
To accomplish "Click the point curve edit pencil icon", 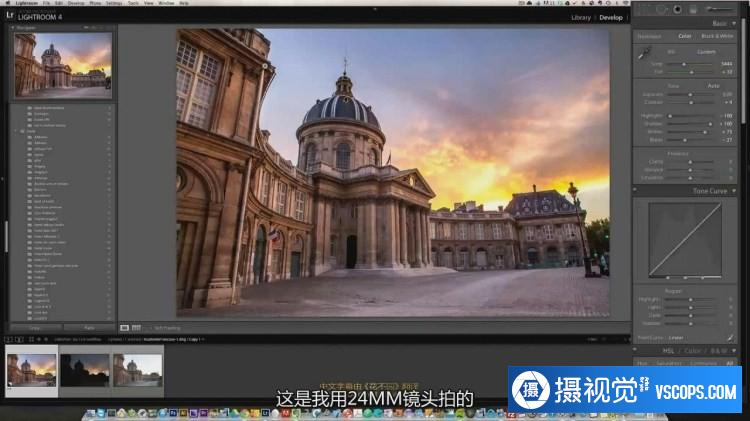I will point(730,338).
